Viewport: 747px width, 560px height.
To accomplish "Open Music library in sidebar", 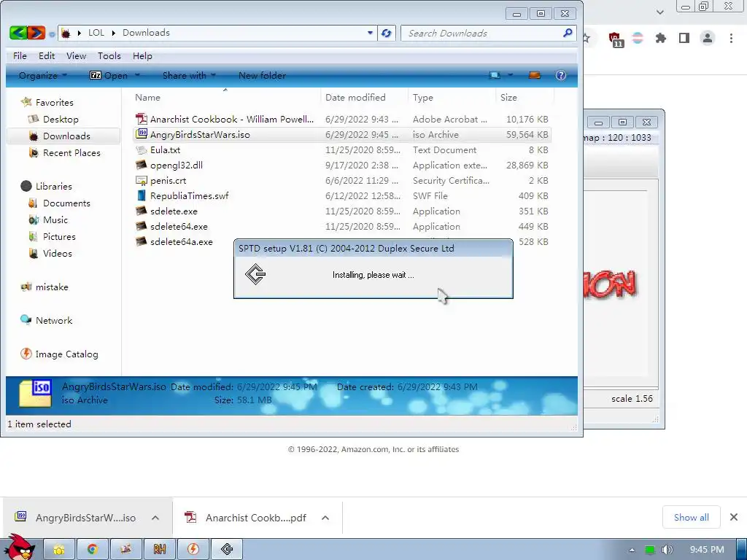I will pyautogui.click(x=55, y=219).
